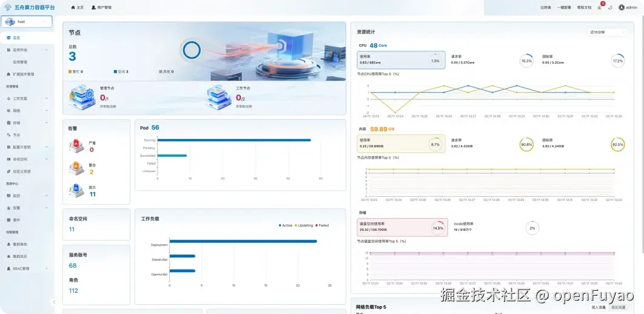Click the Deployment bar in 工作负载 chart
The height and width of the screenshot is (314, 644).
(x=243, y=241)
